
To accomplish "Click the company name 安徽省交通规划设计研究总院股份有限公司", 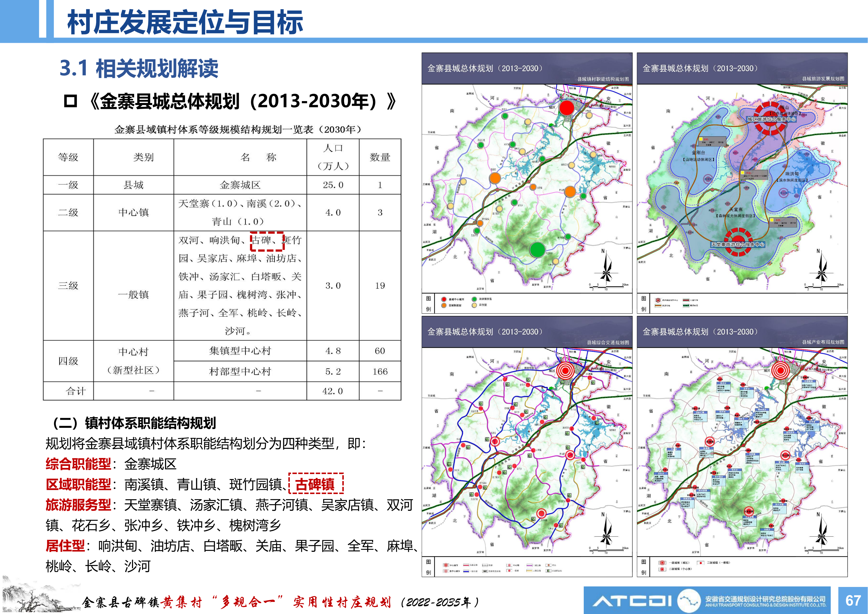I will coord(766,599).
